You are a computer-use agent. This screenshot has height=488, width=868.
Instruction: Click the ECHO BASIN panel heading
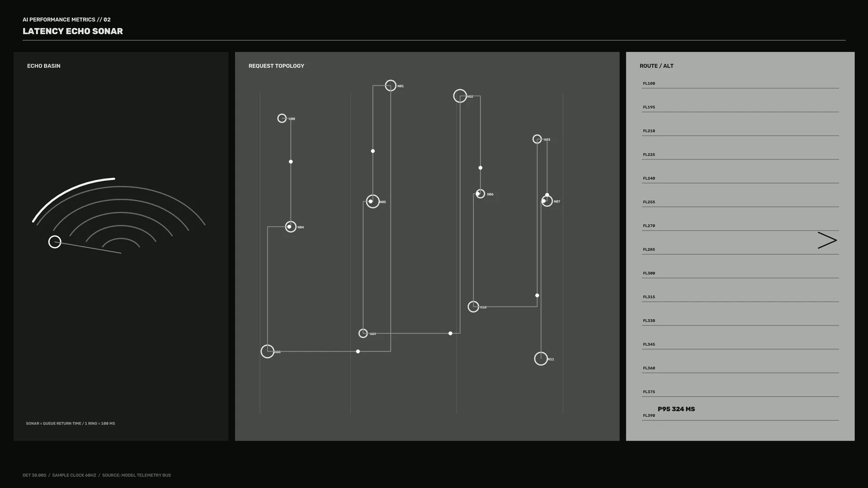44,66
